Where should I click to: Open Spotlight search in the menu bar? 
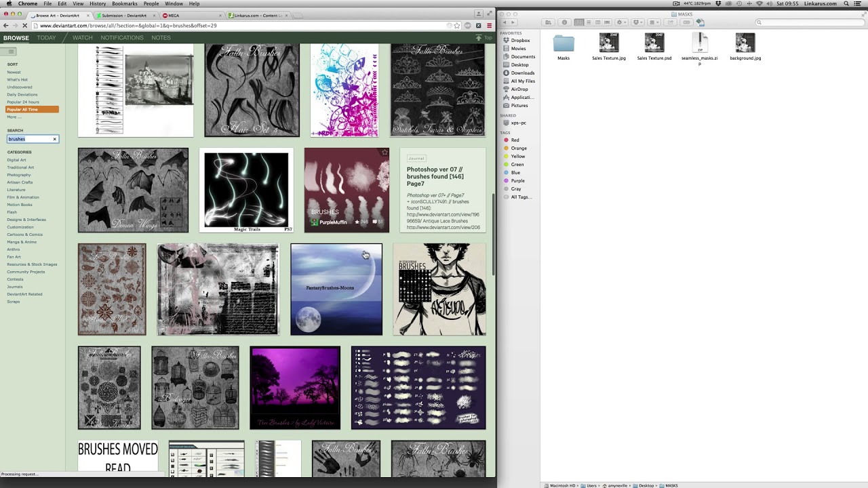click(846, 3)
